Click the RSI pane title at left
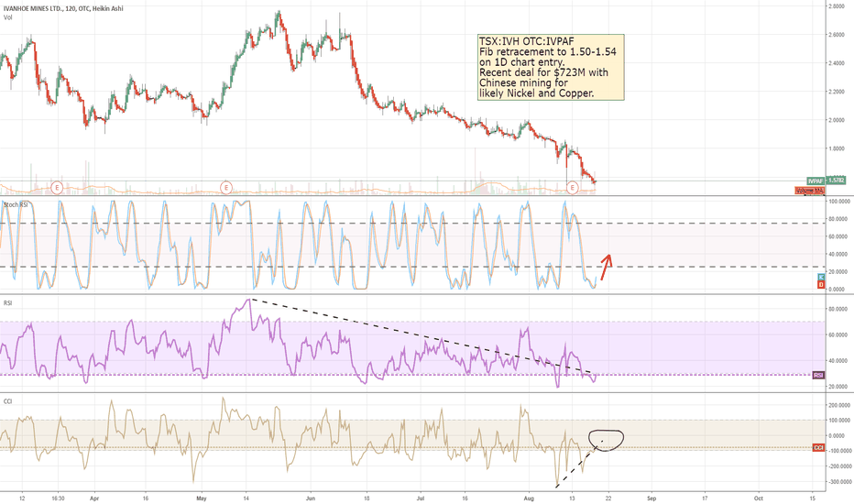854x504 pixels. [7, 303]
